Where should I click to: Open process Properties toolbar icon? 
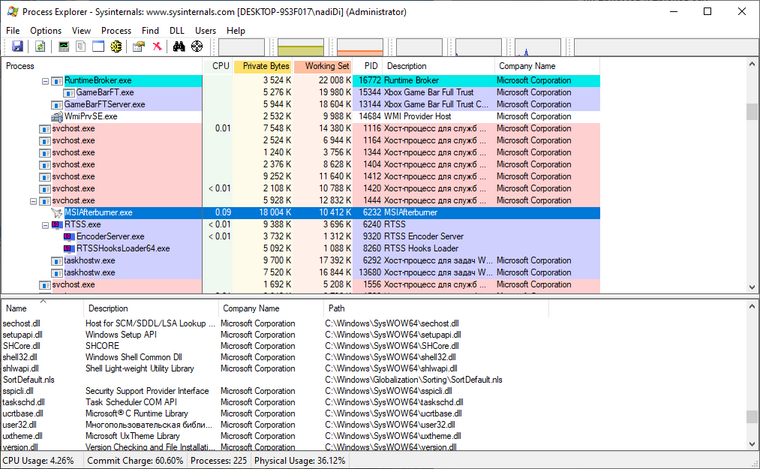pyautogui.click(x=139, y=47)
